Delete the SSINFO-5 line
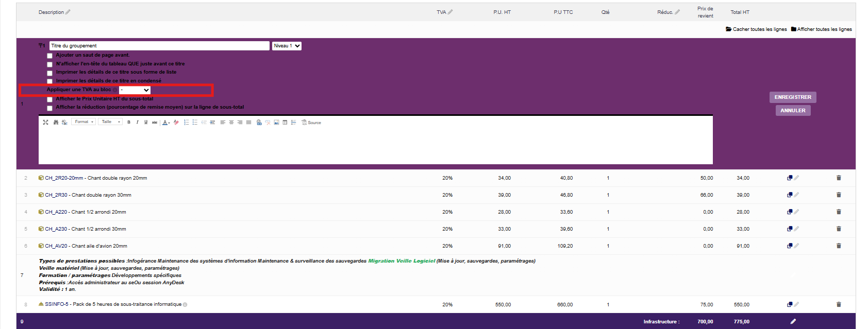 pyautogui.click(x=839, y=304)
